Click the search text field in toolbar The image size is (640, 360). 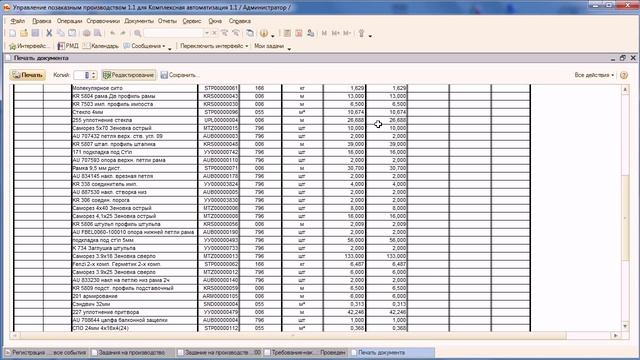[173, 33]
